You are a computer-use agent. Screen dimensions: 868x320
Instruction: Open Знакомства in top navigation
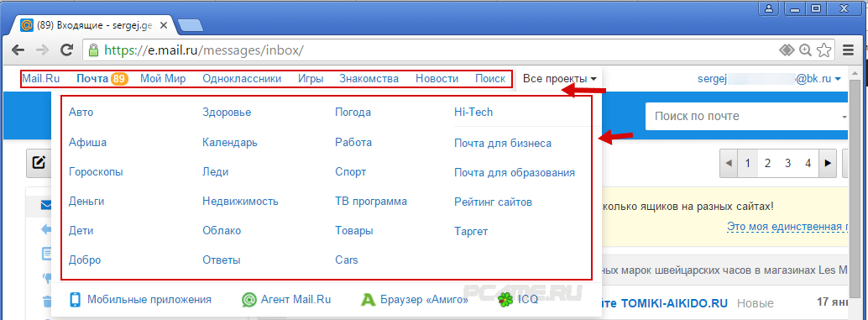click(369, 79)
